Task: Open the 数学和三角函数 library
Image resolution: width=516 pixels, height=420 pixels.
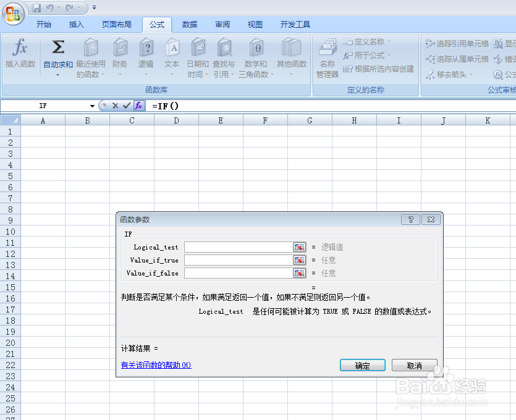Action: pyautogui.click(x=256, y=58)
